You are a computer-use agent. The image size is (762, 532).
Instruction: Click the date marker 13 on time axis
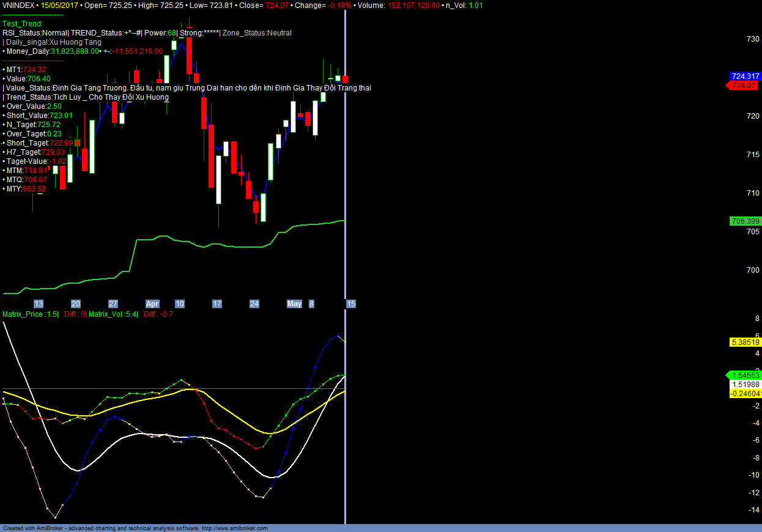pyautogui.click(x=39, y=304)
